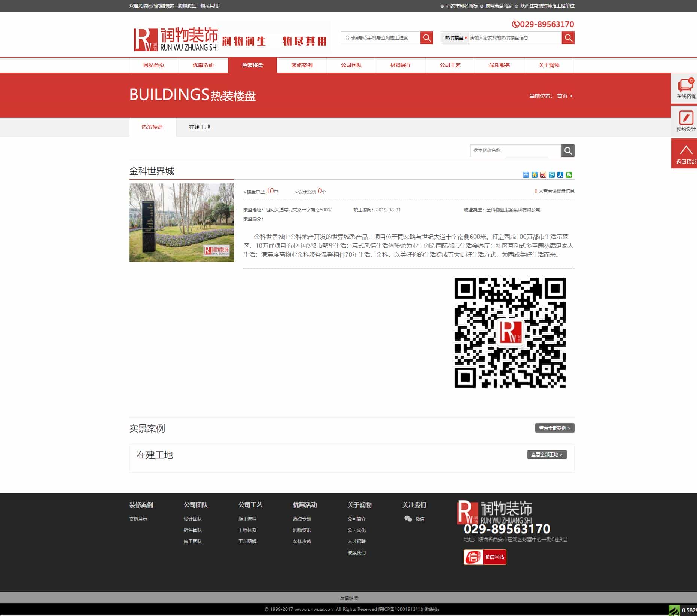
Task: Click the hot buildings search magnifier button
Action: (568, 38)
